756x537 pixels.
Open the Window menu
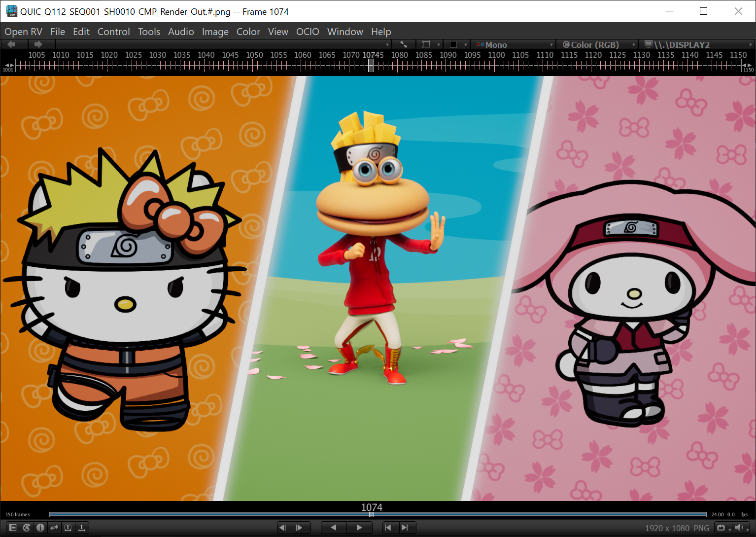click(345, 32)
